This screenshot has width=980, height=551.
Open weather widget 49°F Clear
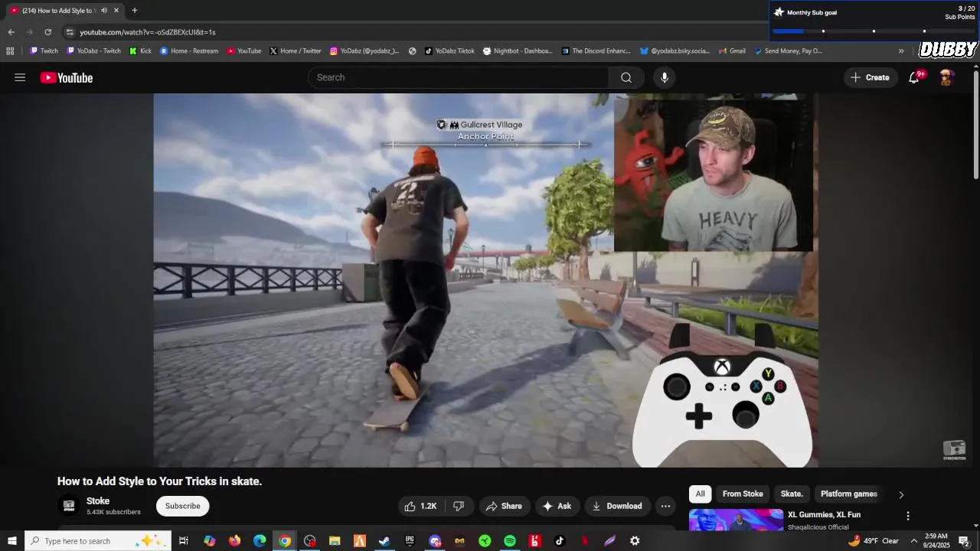tap(874, 541)
